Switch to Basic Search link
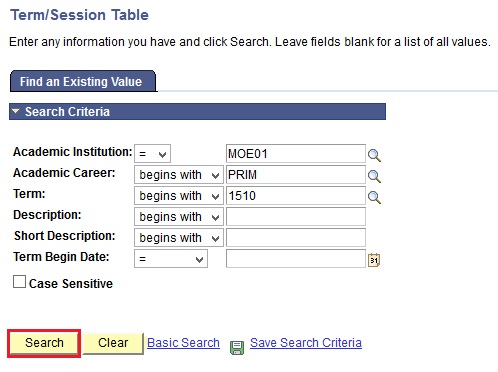 pos(183,343)
